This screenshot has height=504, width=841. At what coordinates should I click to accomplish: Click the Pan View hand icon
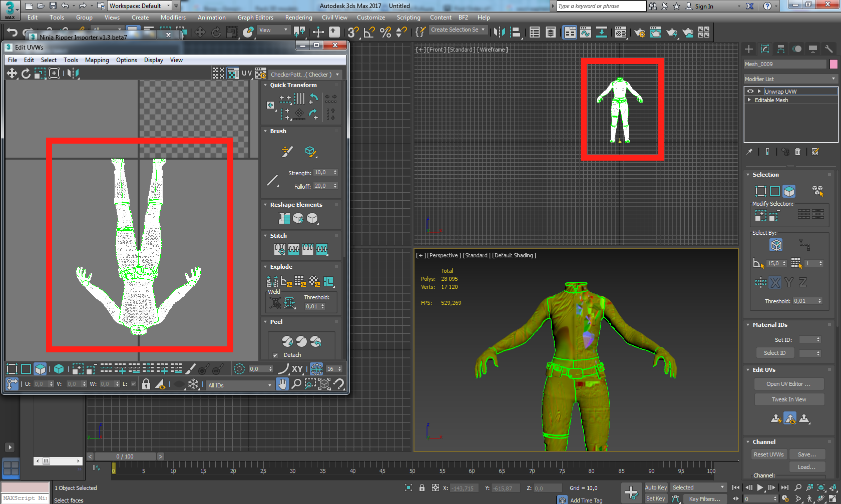click(x=282, y=384)
